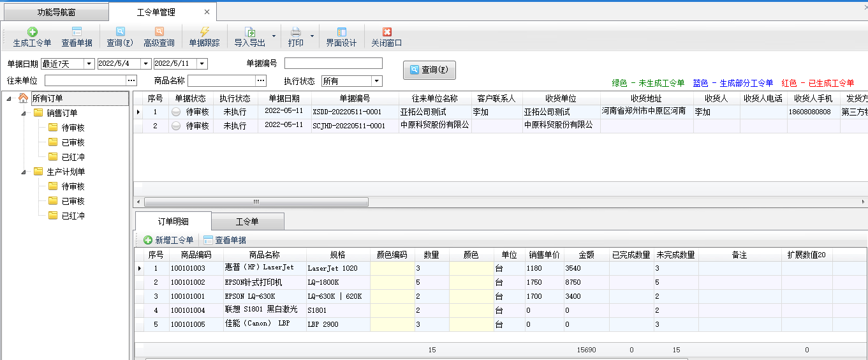
Task: Click the 生成工令单 toolbar icon
Action: coord(32,32)
